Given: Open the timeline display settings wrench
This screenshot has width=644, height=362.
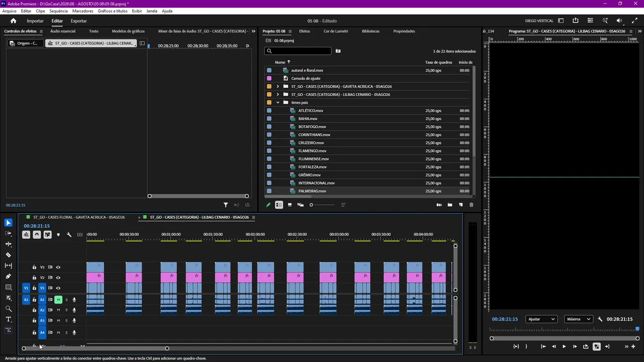Looking at the screenshot, I should (x=69, y=235).
